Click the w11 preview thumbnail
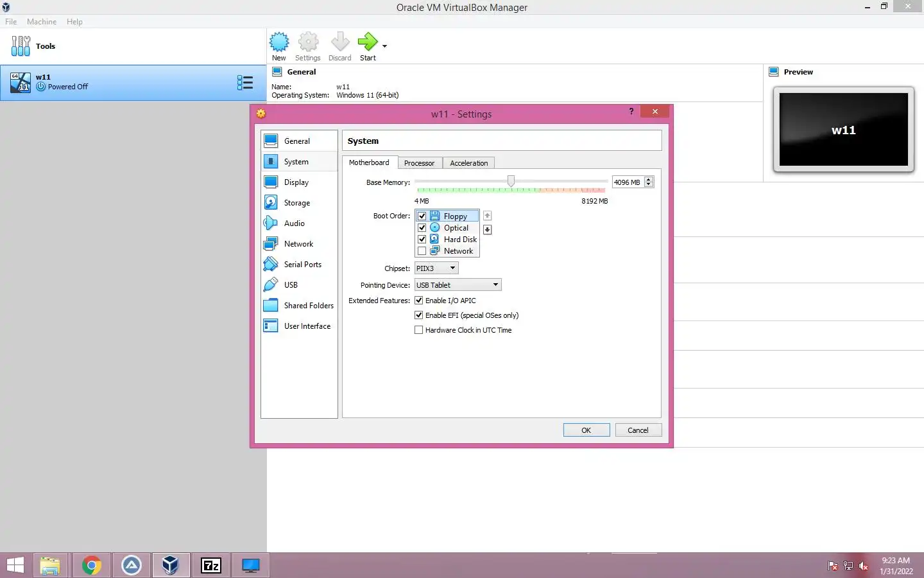The height and width of the screenshot is (578, 924). (843, 130)
